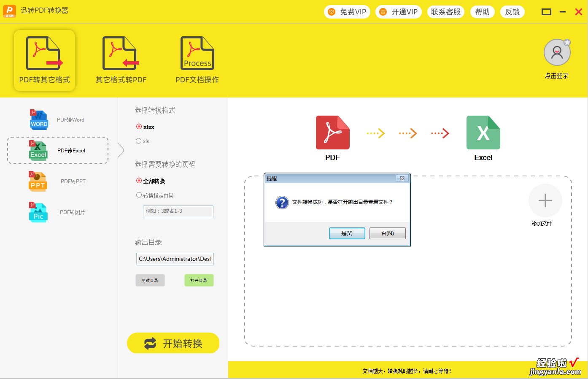Viewport: 588px width, 379px height.
Task: Click the 更改目录 button
Action: pyautogui.click(x=150, y=280)
